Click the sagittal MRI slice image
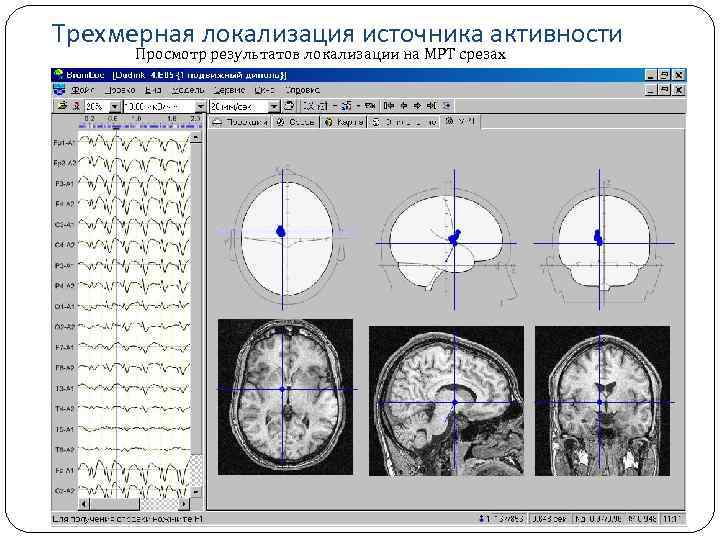The width and height of the screenshot is (720, 540). coord(446,401)
